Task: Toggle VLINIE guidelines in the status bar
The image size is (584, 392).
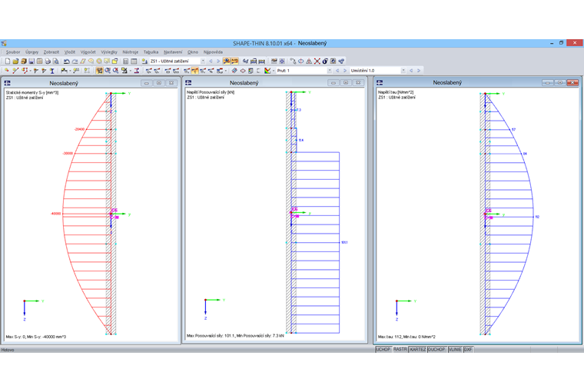Action: [x=455, y=350]
